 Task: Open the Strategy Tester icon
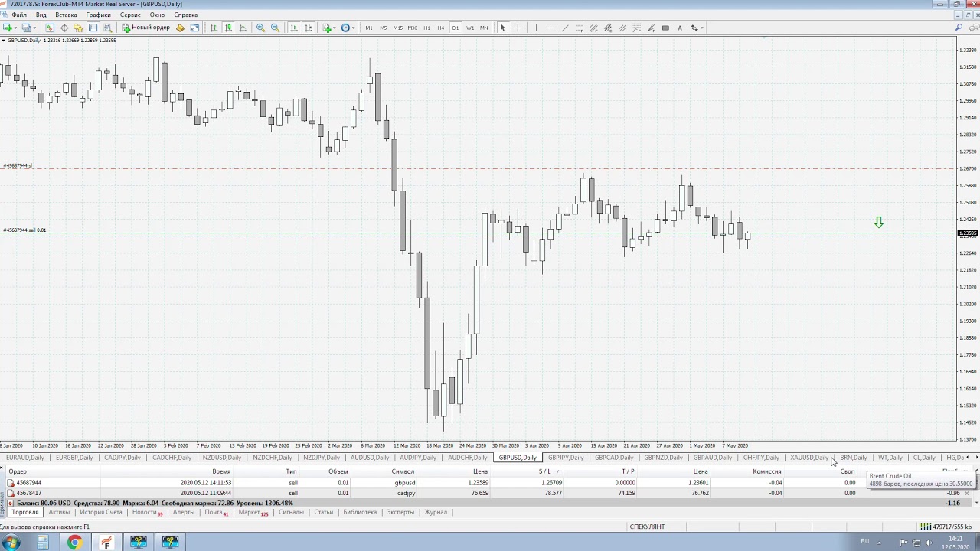107,28
